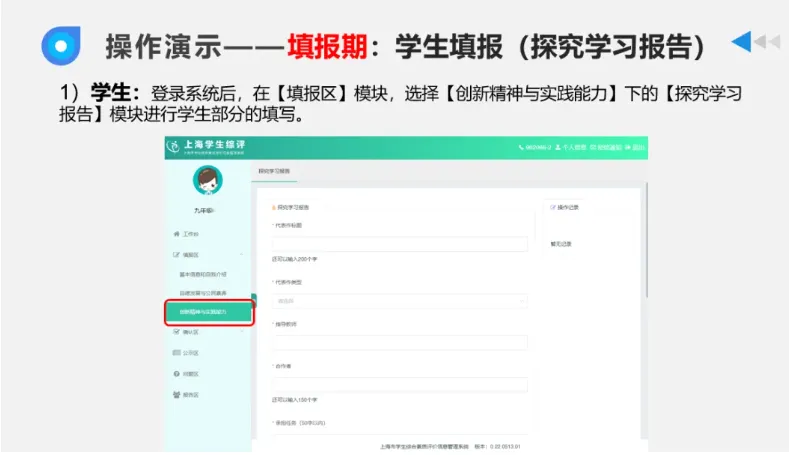Click the phone number in the header

pos(535,147)
